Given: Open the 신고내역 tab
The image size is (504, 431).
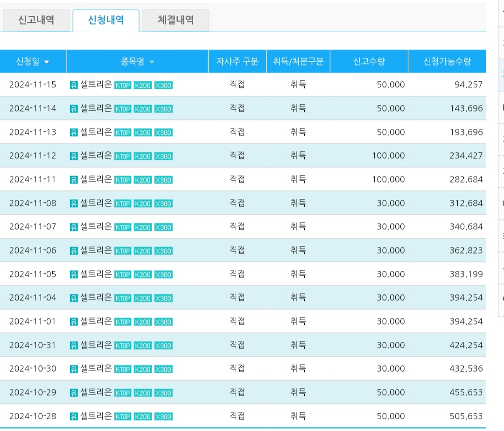Looking at the screenshot, I should (x=36, y=20).
